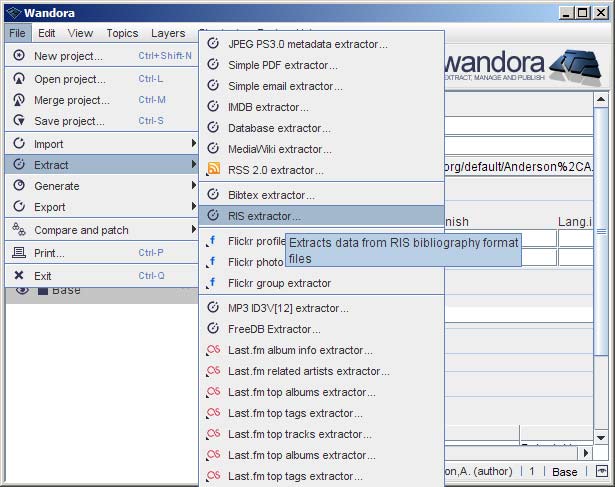Expand the Export submenu
Viewport: 615px width, 487px height.
click(100, 207)
